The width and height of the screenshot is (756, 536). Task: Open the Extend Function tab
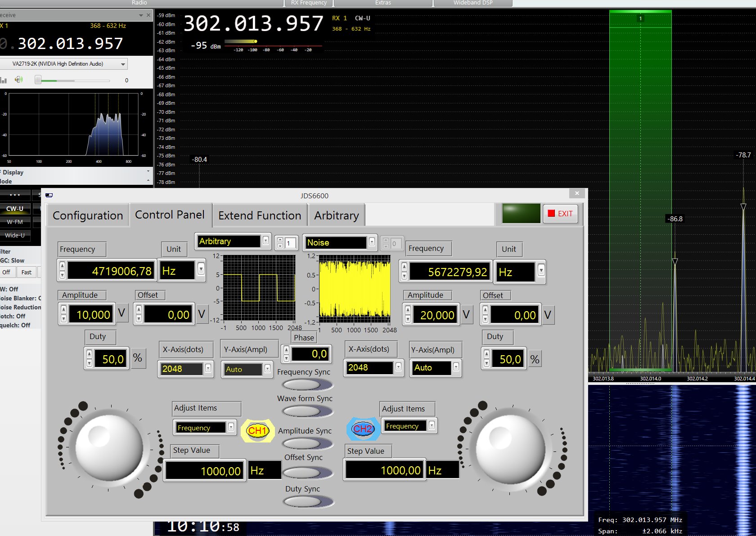[260, 215]
